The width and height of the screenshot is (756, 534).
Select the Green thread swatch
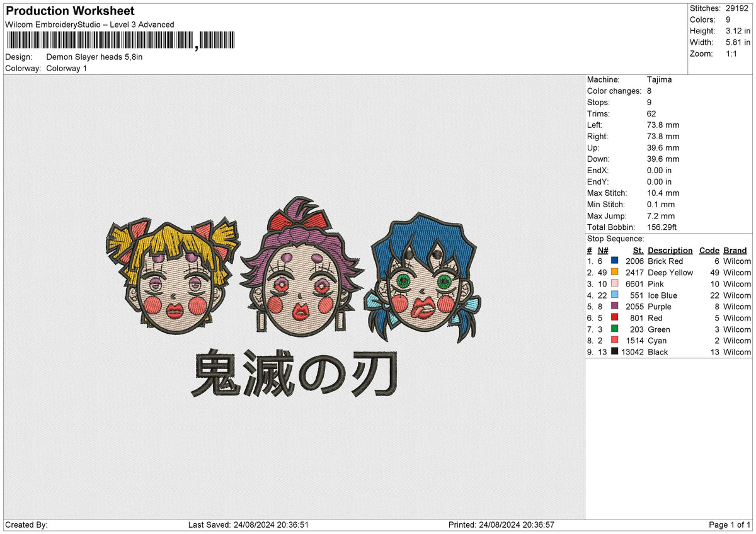coord(614,329)
